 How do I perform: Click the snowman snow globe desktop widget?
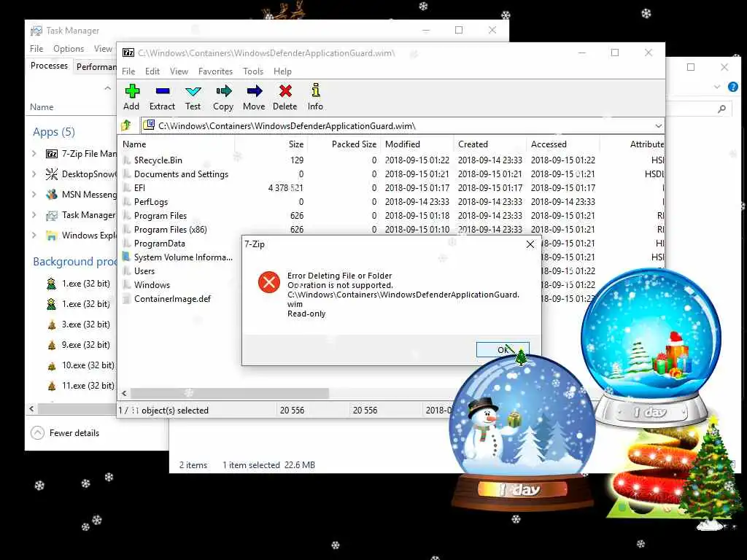coord(522,431)
